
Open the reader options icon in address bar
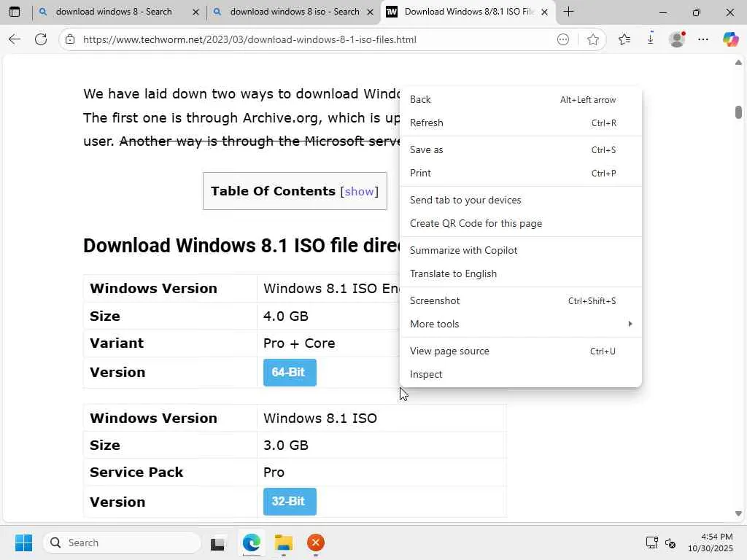click(x=563, y=39)
